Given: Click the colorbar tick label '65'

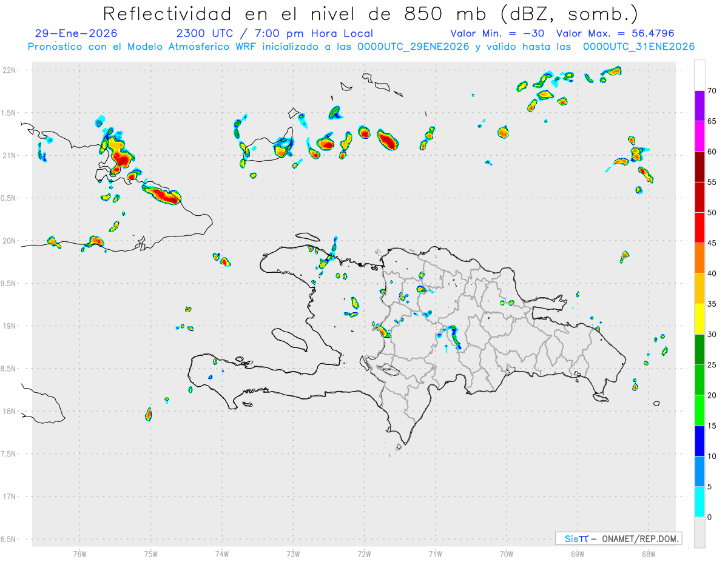Looking at the screenshot, I should click(712, 121).
